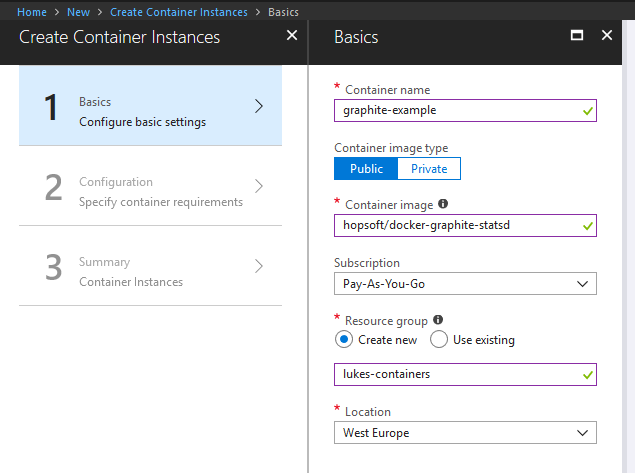Screen dimensions: 635x473
Task: Select the Use existing radio button
Action: click(438, 339)
